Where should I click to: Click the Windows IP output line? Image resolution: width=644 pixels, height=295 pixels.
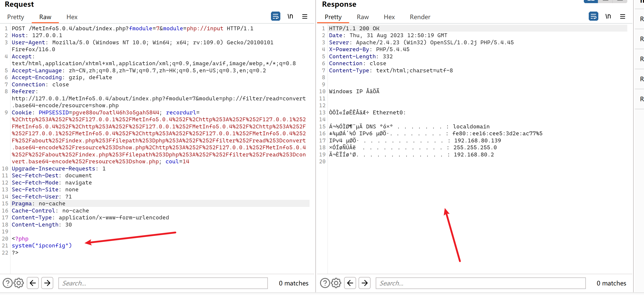click(x=354, y=91)
